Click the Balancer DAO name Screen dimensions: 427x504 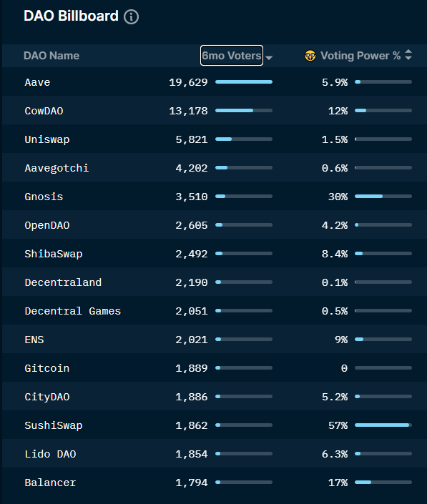pos(50,483)
